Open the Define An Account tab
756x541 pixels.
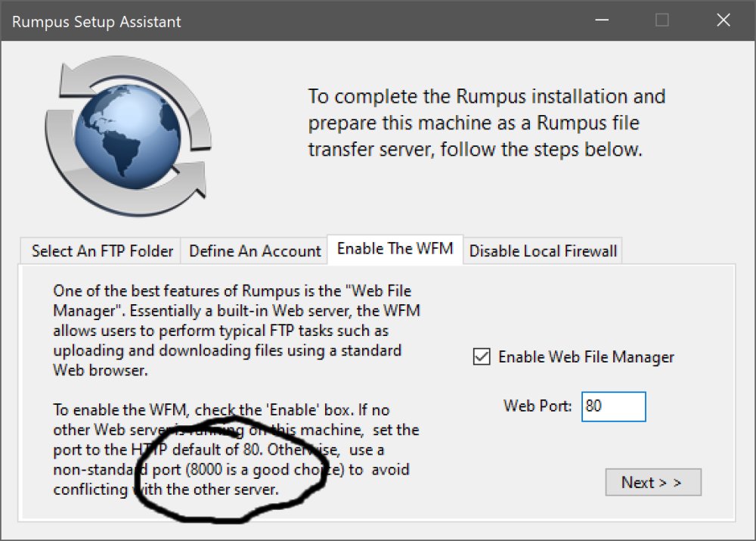pos(255,251)
